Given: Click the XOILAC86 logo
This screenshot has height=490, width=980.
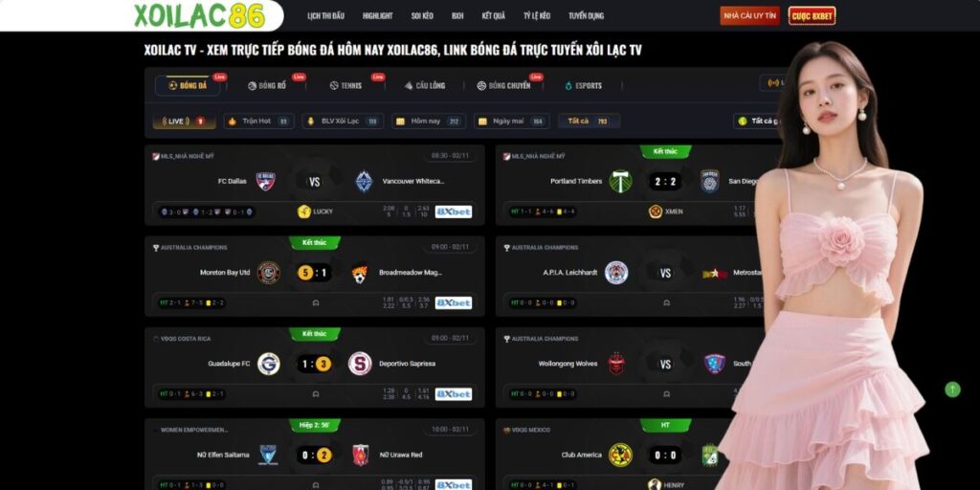Looking at the screenshot, I should click(x=199, y=15).
